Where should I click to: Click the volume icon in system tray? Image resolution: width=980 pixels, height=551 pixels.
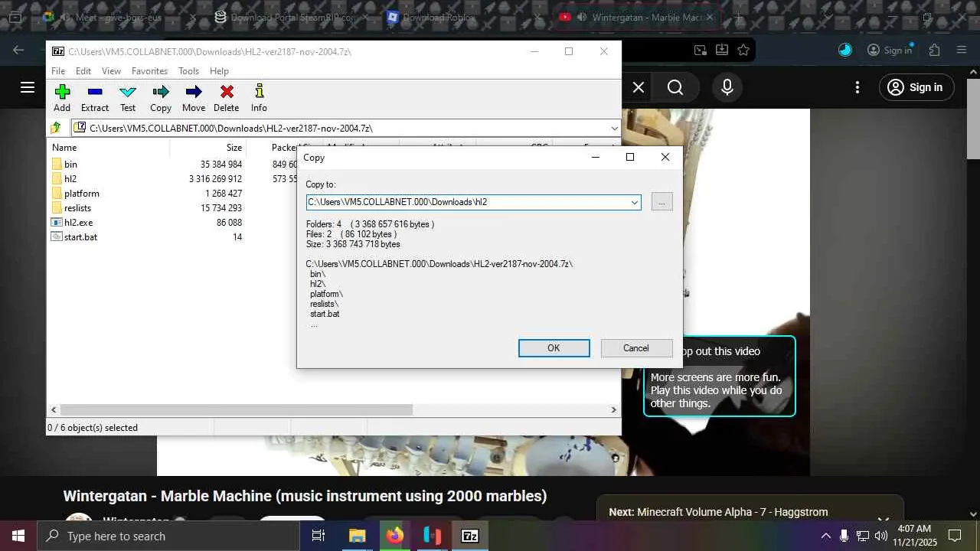pos(881,536)
